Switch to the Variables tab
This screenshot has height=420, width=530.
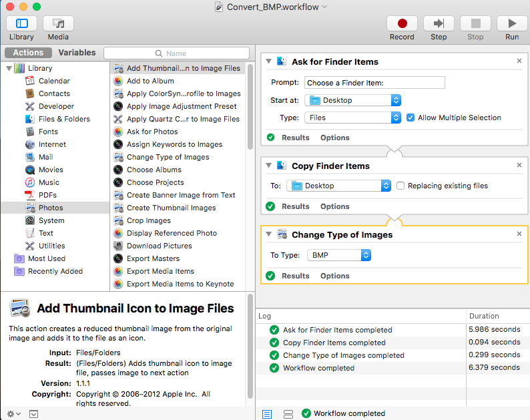point(77,53)
